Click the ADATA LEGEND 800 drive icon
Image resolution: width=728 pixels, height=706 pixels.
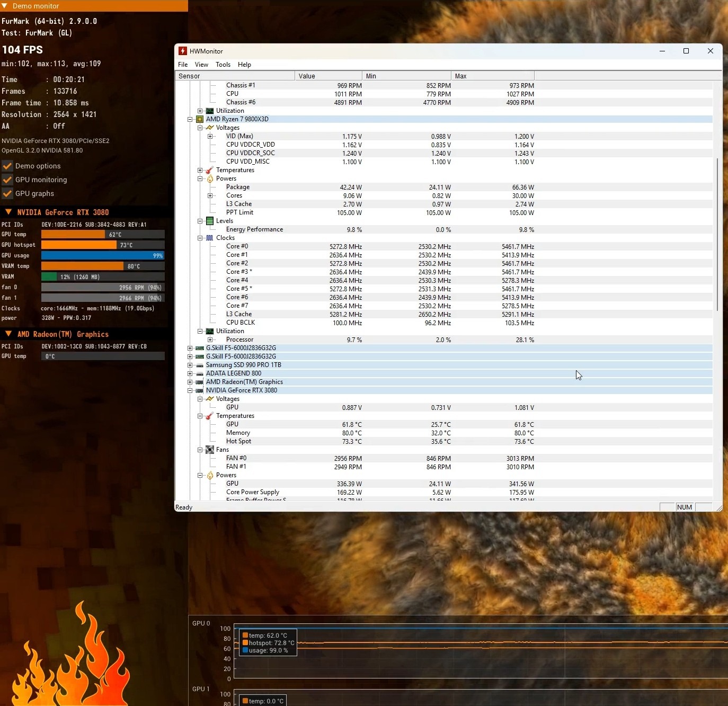[200, 373]
